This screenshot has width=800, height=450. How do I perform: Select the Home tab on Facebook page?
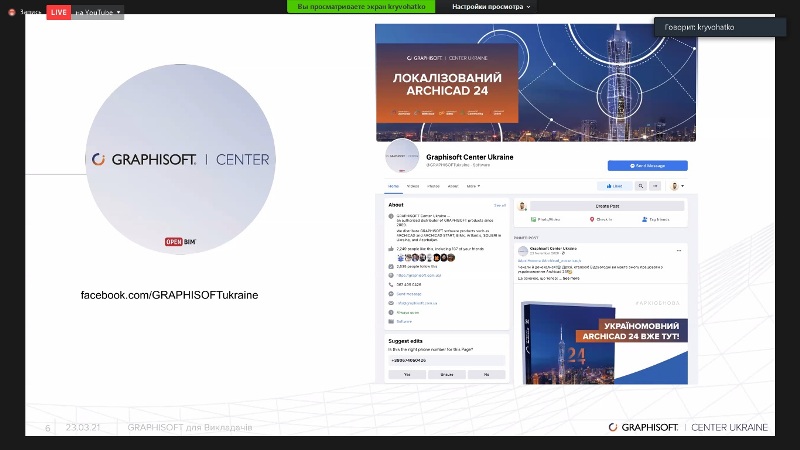(393, 186)
